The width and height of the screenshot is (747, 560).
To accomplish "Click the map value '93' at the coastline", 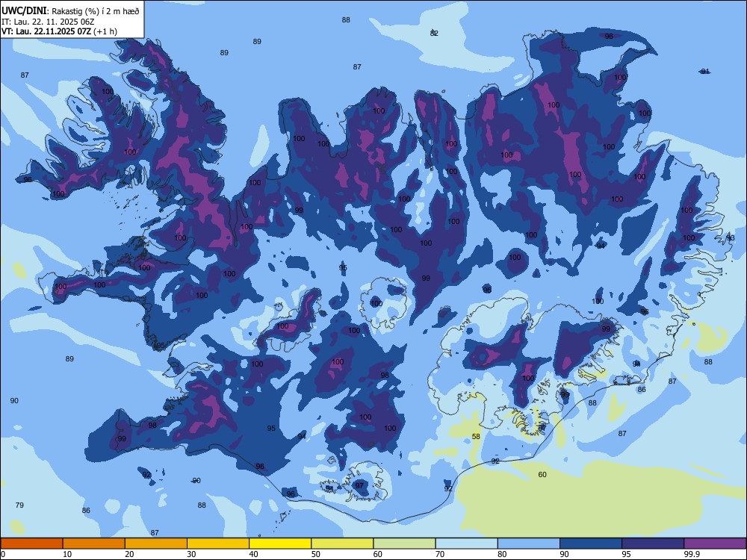I will pyautogui.click(x=731, y=237).
